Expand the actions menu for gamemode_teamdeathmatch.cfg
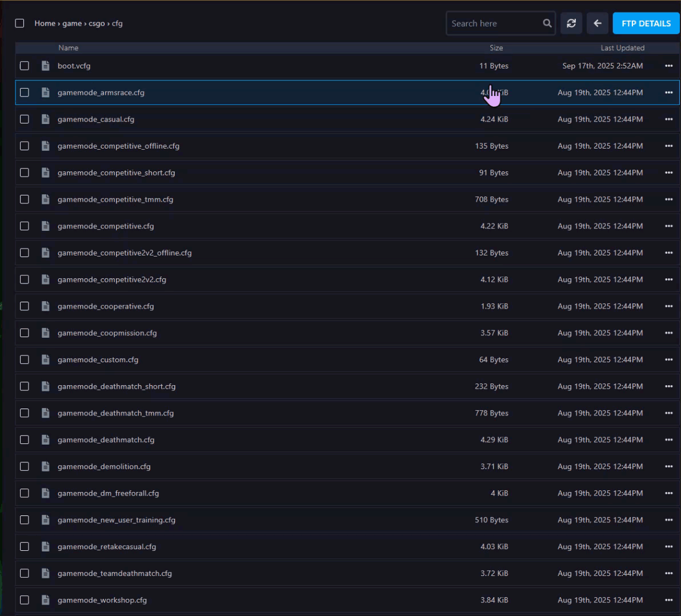This screenshot has height=616, width=681. pos(668,574)
